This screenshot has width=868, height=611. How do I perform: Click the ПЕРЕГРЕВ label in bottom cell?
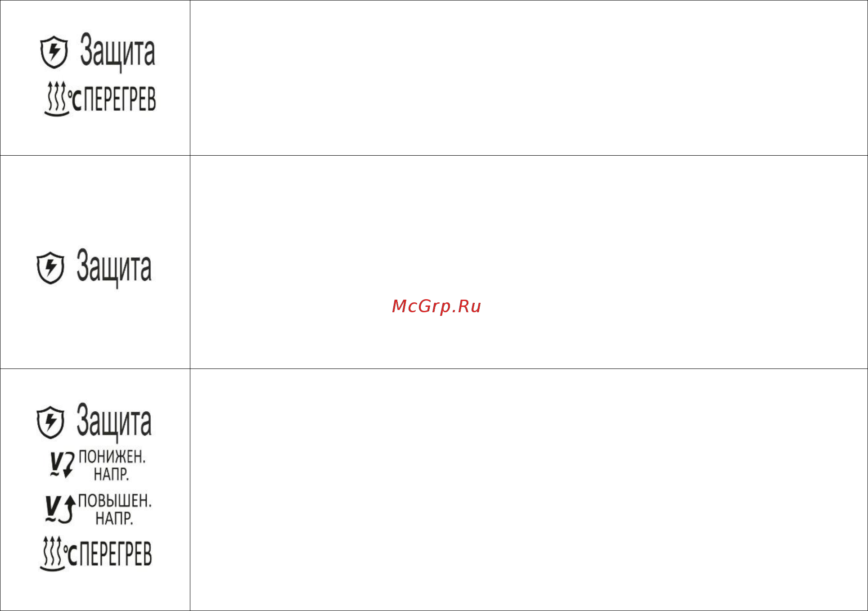point(116,554)
